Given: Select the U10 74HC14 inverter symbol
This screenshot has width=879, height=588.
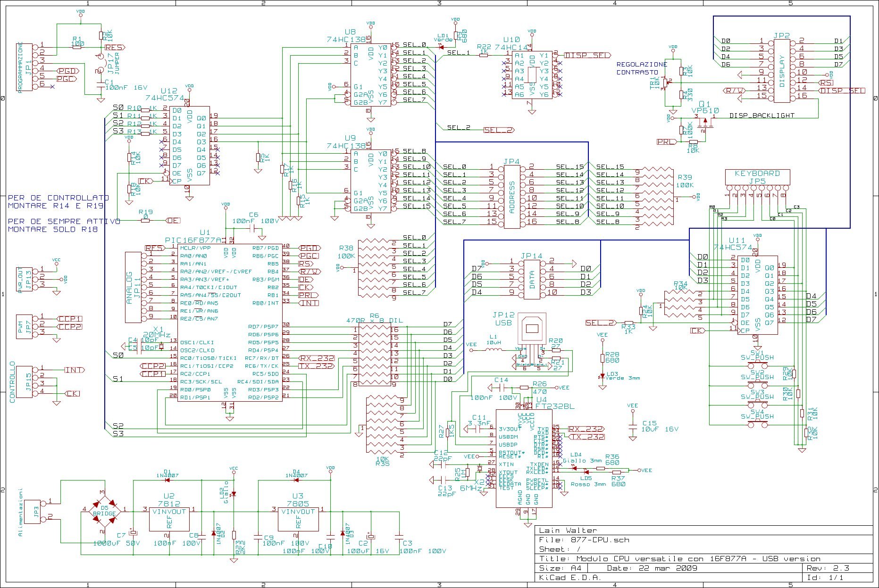Looking at the screenshot, I should tap(532, 74).
